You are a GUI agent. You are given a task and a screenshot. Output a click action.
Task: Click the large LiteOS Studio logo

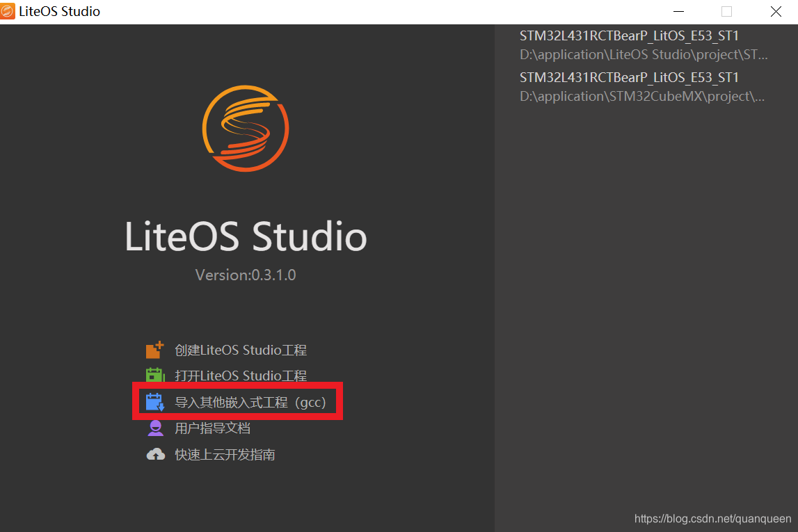pos(246,128)
